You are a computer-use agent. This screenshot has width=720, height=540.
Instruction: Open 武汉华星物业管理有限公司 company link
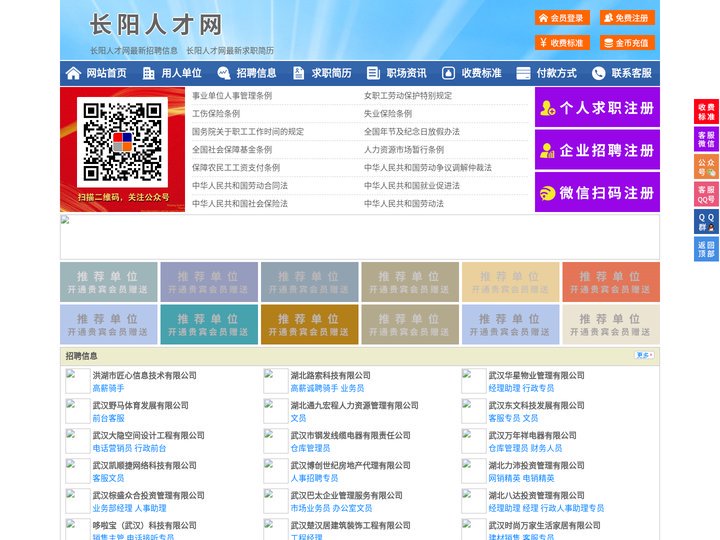pos(536,375)
